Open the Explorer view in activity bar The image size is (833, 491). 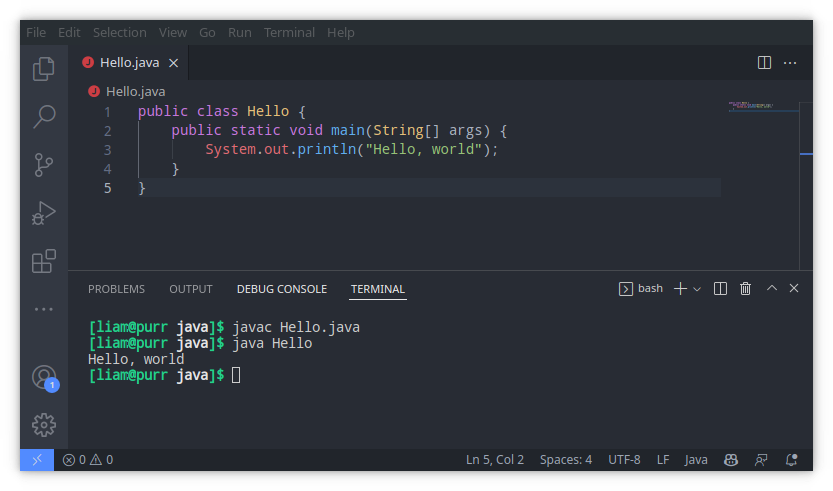(x=44, y=68)
